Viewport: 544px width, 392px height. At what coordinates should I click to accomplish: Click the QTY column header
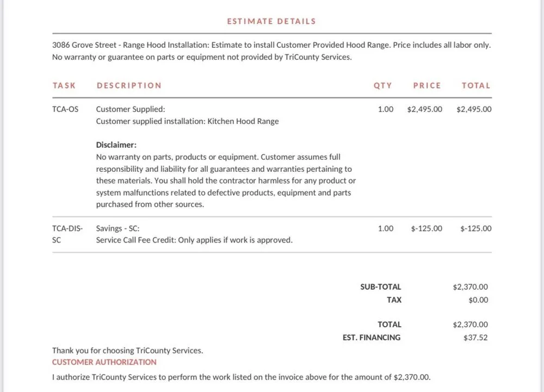click(x=382, y=85)
